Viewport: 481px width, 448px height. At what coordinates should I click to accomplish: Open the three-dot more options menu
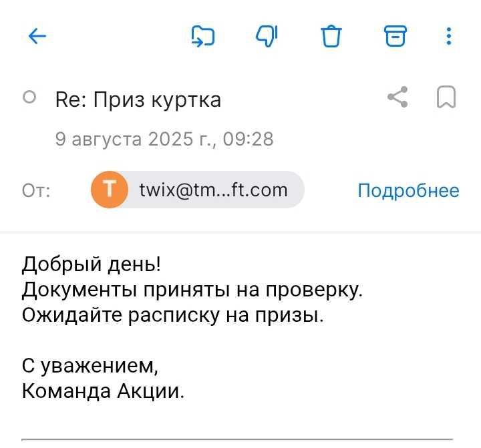pos(449,36)
